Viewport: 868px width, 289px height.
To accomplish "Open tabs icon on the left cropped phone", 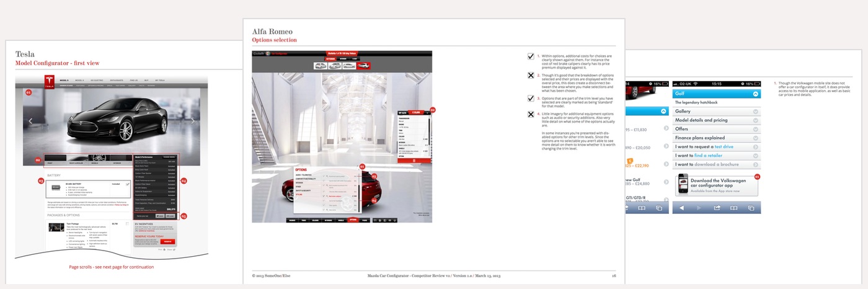I will [x=659, y=208].
